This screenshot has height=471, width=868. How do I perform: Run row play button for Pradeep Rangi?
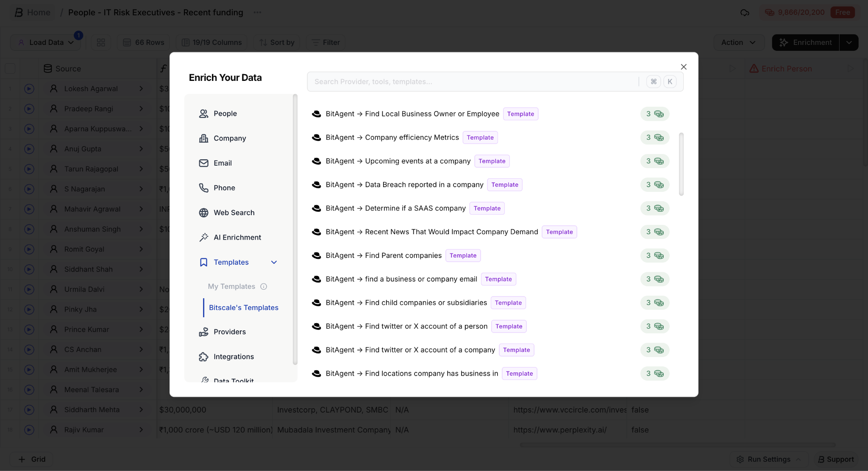coord(29,108)
